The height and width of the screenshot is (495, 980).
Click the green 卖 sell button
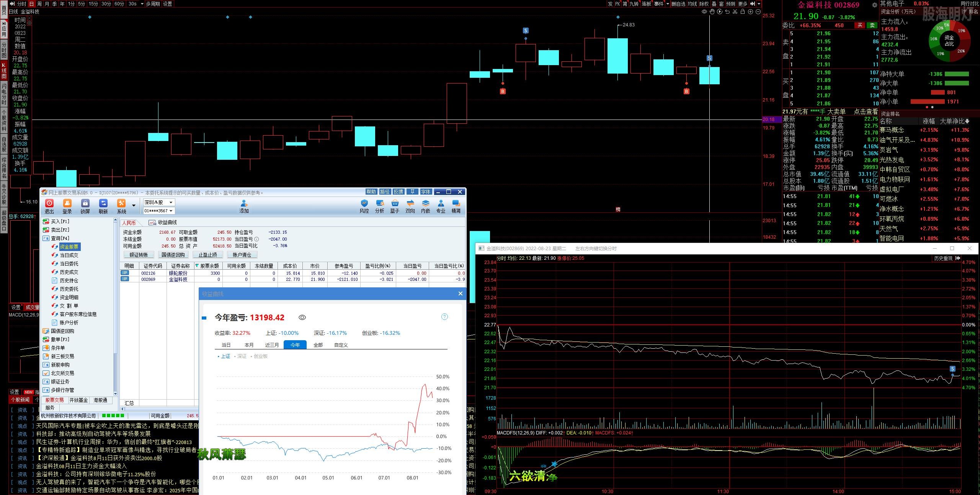[872, 25]
